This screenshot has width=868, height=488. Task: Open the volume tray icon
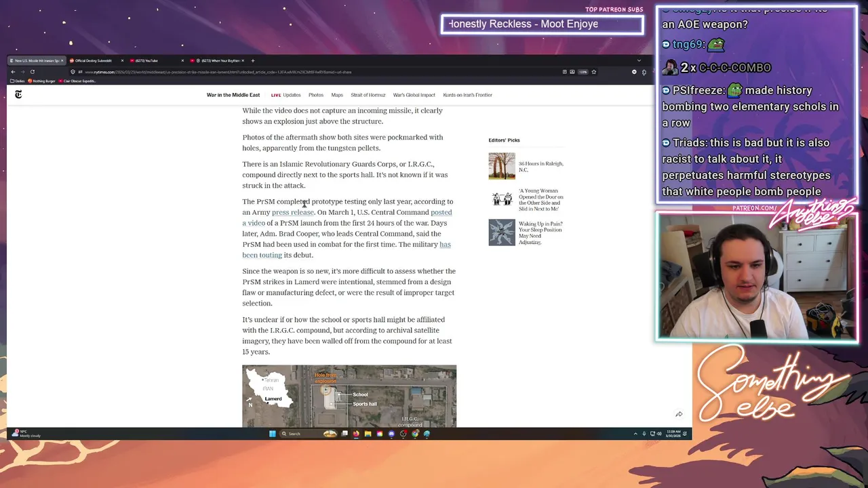(659, 434)
